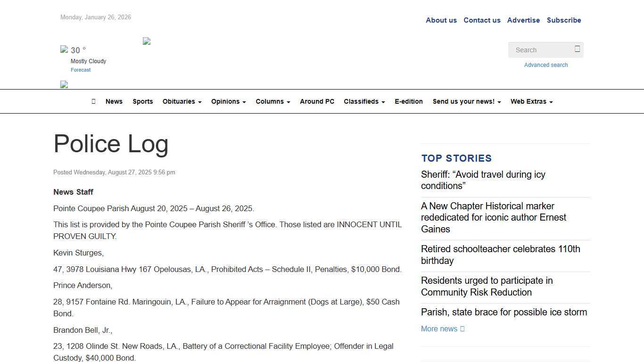Expand the Obituaries dropdown menu
This screenshot has width=644, height=362.
(x=182, y=101)
